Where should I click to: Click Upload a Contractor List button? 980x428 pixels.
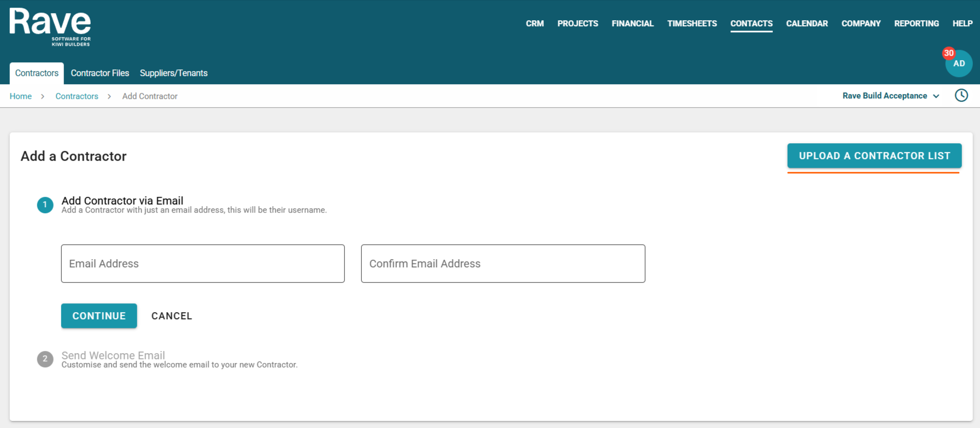point(874,156)
